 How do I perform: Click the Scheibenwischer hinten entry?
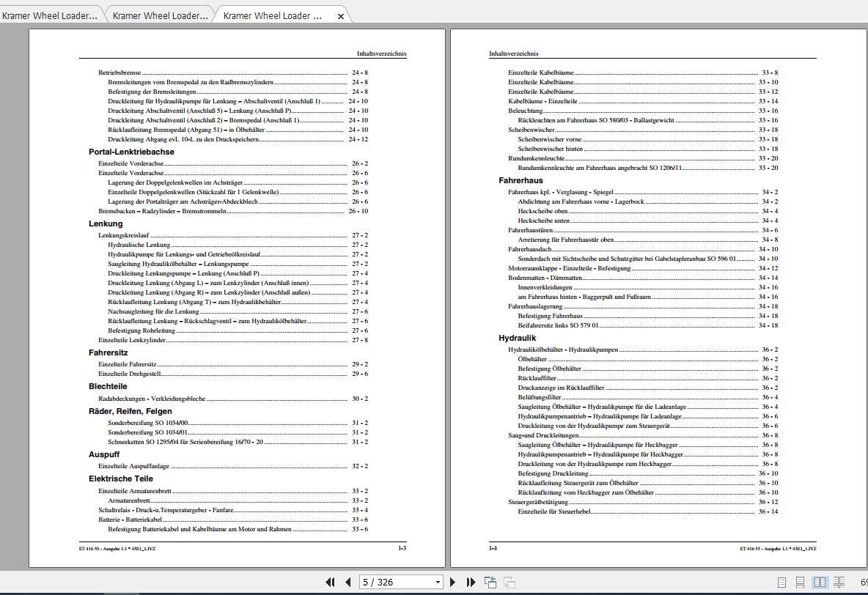point(648,149)
